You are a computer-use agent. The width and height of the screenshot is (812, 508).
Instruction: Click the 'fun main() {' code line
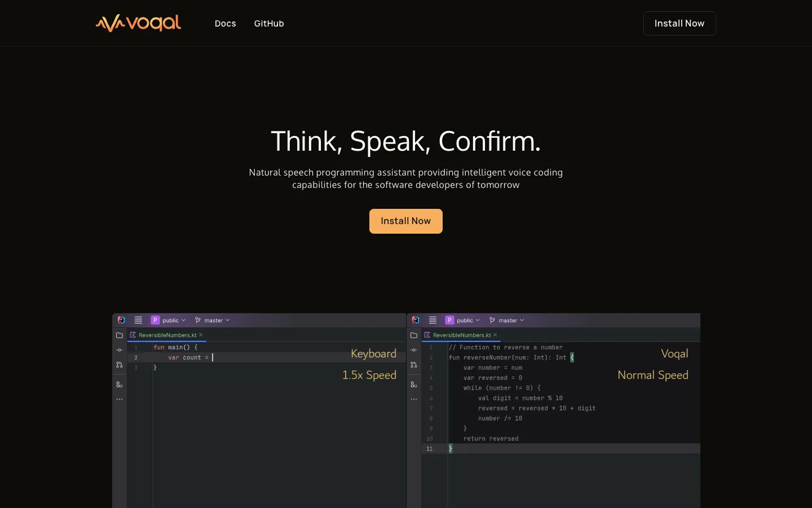[175, 348]
